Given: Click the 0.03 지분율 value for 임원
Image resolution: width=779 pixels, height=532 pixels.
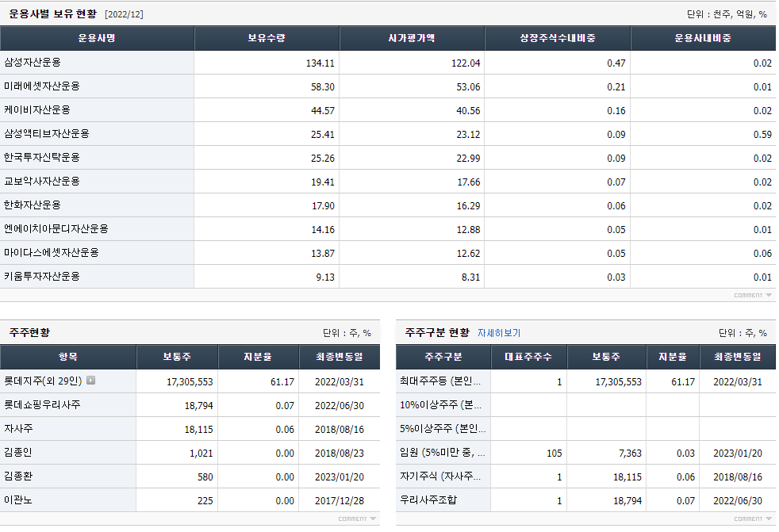Looking at the screenshot, I should click(x=685, y=454).
